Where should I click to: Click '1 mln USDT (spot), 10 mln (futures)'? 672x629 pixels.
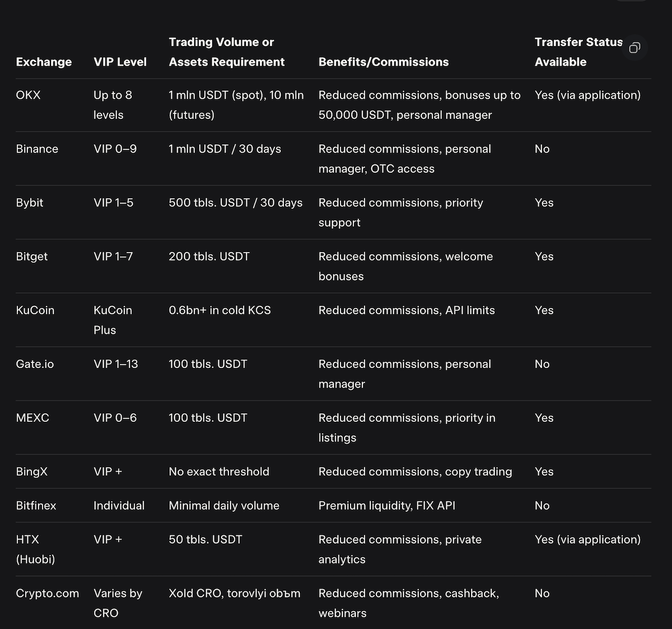[236, 105]
